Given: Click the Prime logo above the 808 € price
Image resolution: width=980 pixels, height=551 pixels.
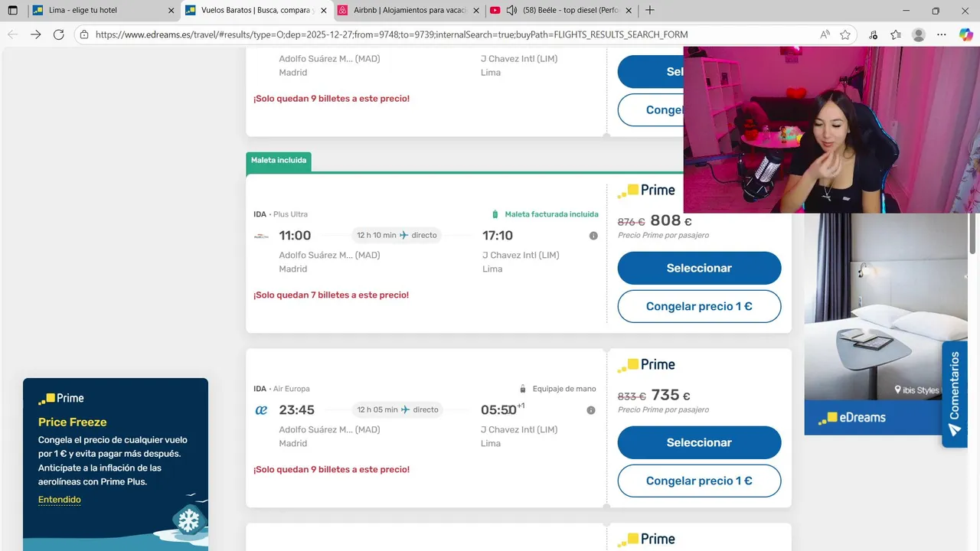Looking at the screenshot, I should [x=647, y=190].
